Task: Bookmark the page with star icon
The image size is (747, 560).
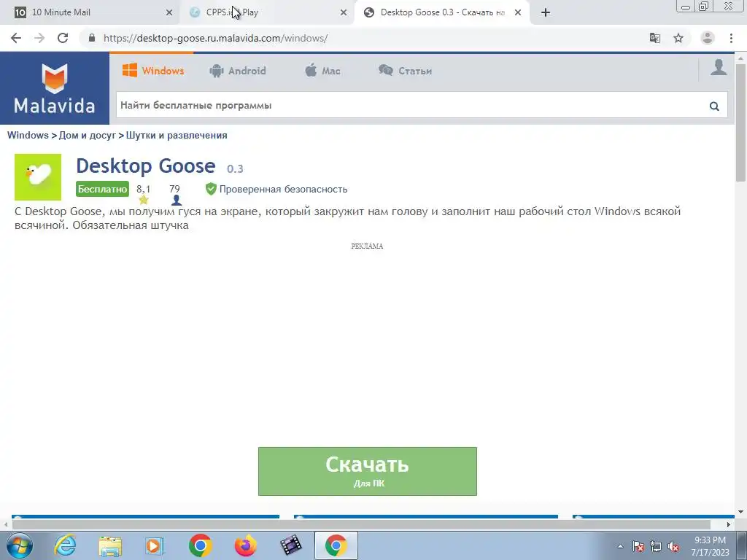Action: tap(678, 38)
